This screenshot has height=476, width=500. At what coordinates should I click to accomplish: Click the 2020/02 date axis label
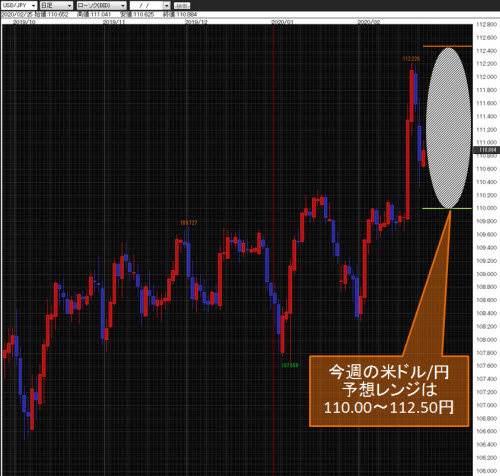coord(368,22)
